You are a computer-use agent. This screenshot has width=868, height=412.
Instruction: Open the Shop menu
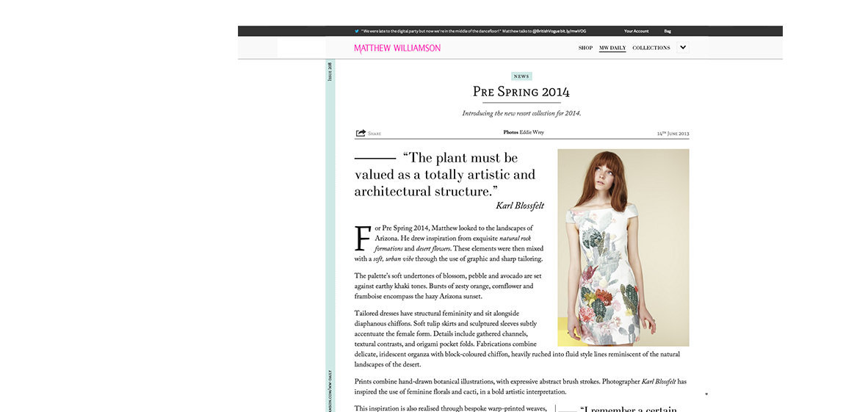[x=585, y=48]
